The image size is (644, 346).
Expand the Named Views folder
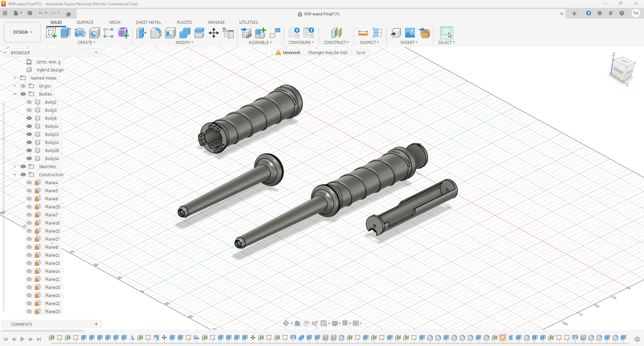tap(15, 78)
